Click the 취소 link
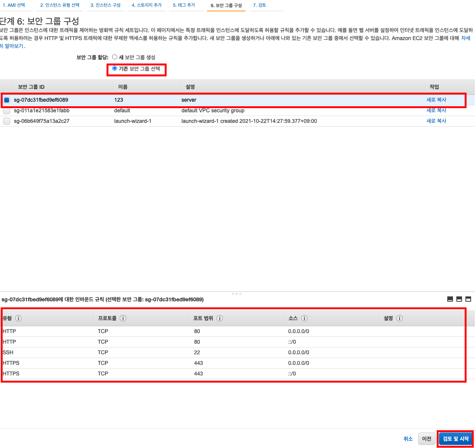This screenshot has width=476, height=448. (x=408, y=439)
